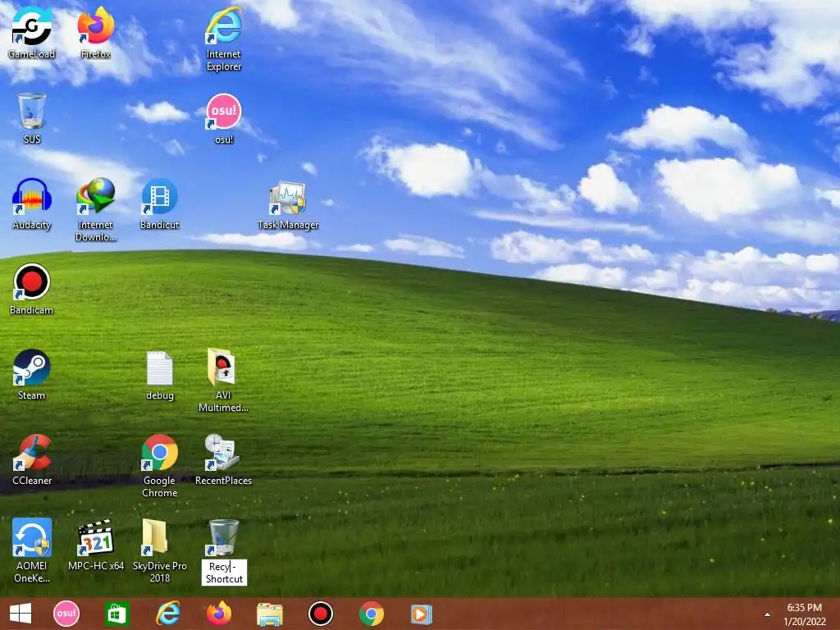Image resolution: width=840 pixels, height=630 pixels.
Task: Open Internet Explorer from the taskbar
Action: (x=167, y=614)
